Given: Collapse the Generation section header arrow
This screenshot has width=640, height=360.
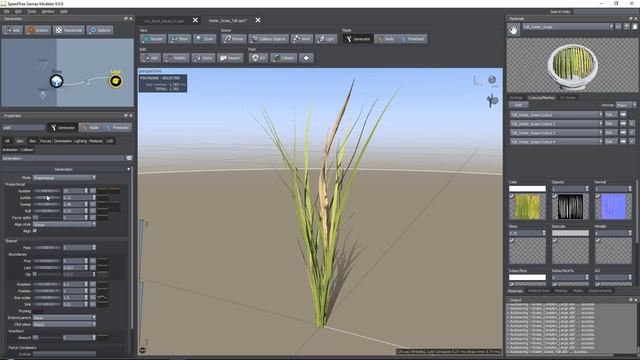Looking at the screenshot, I should (x=129, y=169).
